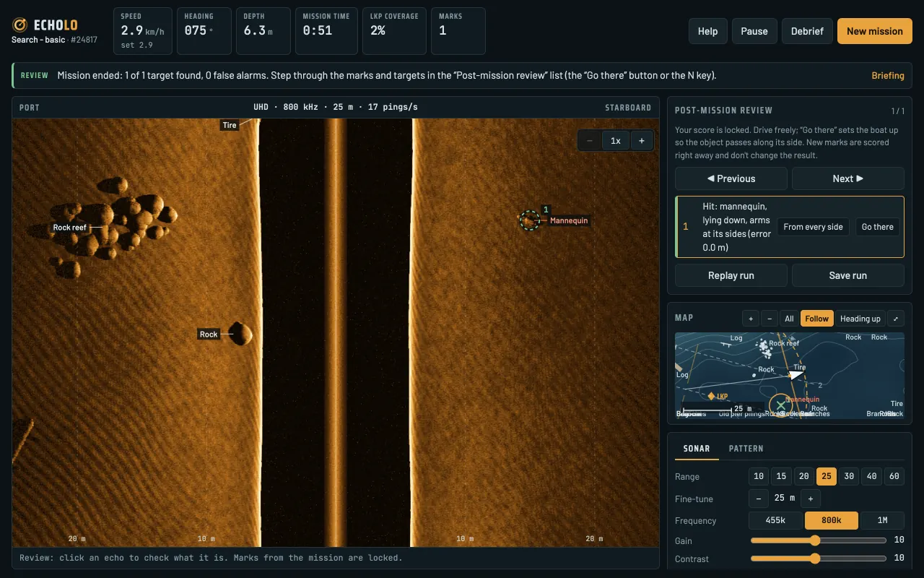The width and height of the screenshot is (924, 578).
Task: Click From every side for the mannequin
Action: [814, 227]
